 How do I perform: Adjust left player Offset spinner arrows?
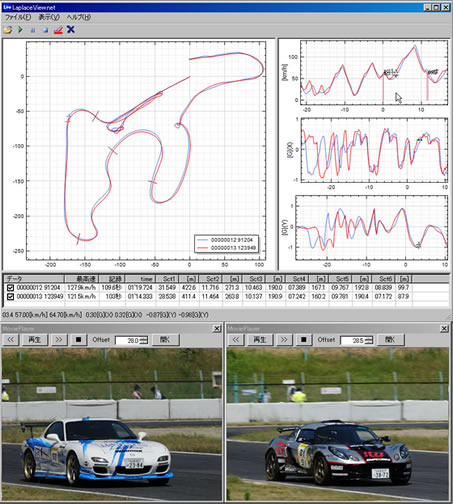[x=144, y=340]
